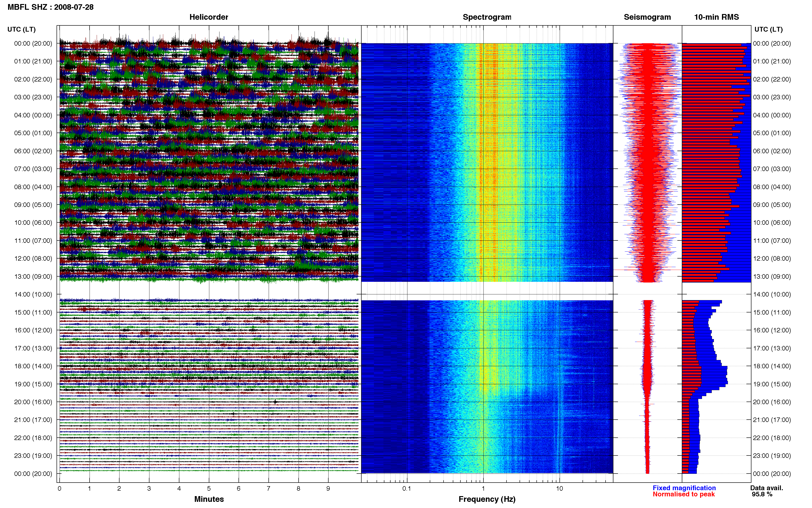Click the "3" tick on the minutes axis
The image size is (812, 508).
(149, 489)
